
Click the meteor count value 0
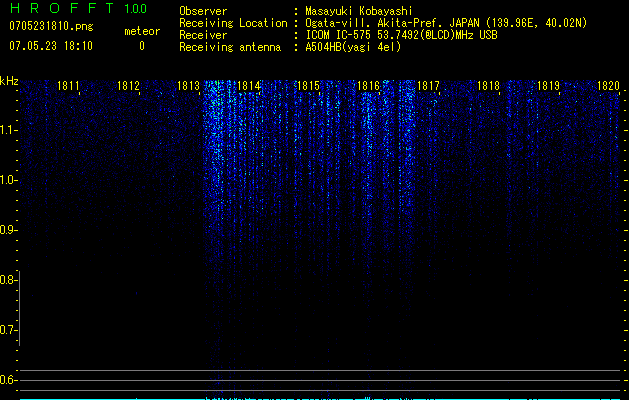pyautogui.click(x=142, y=46)
